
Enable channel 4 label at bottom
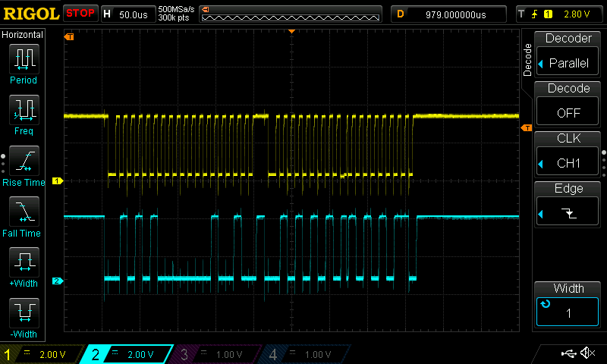coord(304,354)
